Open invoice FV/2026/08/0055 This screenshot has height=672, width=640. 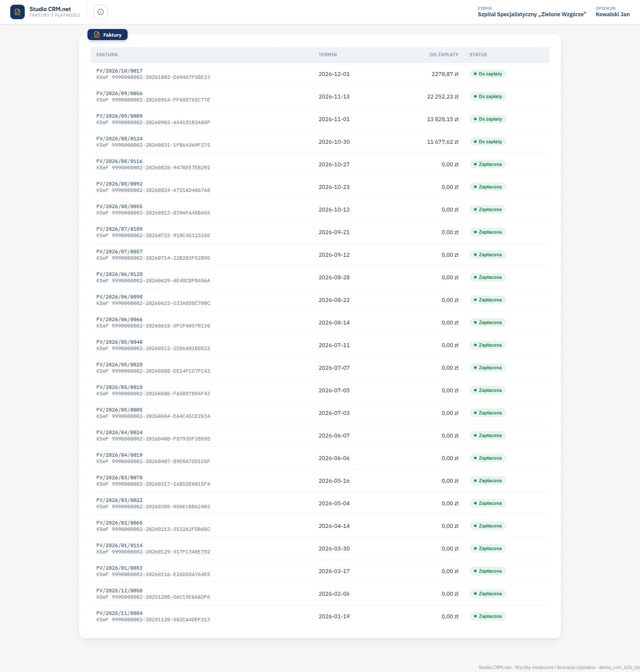pos(119,206)
